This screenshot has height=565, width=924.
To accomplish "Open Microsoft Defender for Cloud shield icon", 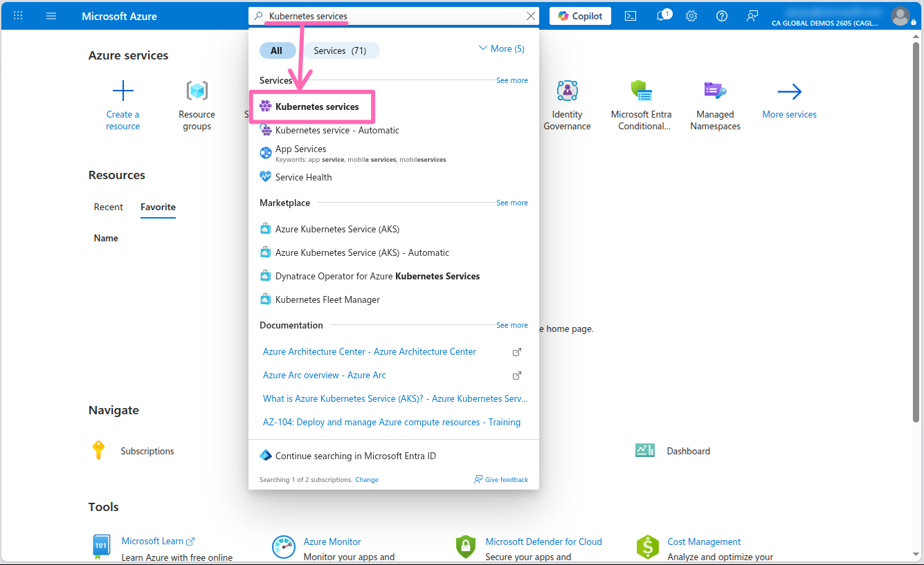I will point(466,546).
